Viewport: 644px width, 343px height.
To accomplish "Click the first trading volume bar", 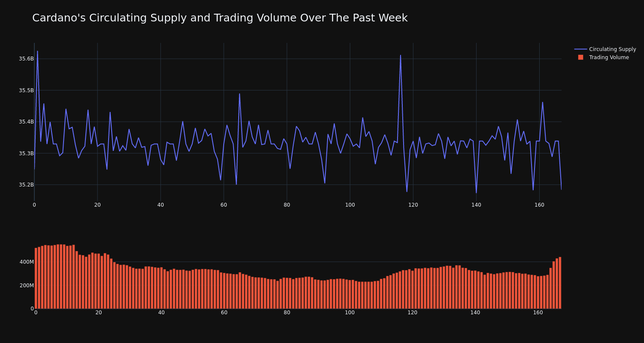I will pos(36,278).
